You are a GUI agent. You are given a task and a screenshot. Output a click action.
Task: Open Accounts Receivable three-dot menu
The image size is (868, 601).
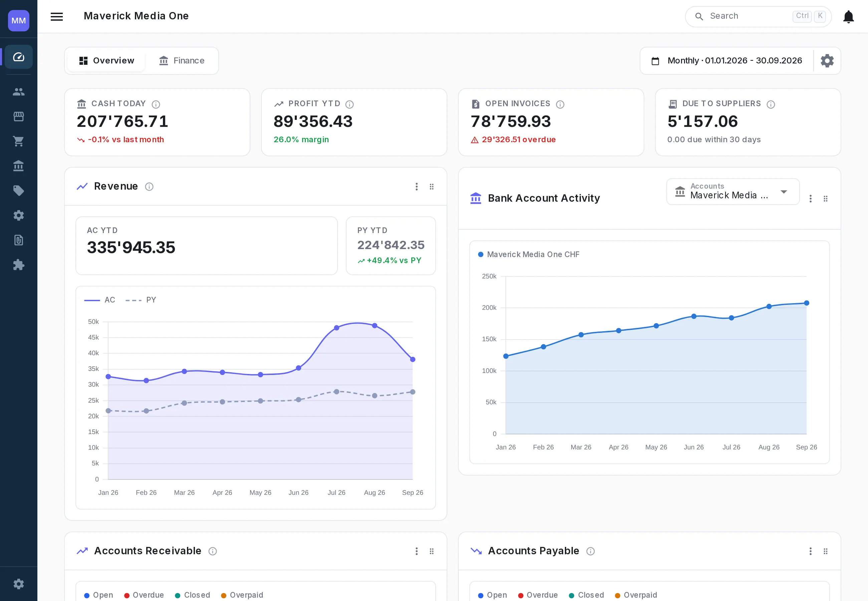tap(417, 551)
